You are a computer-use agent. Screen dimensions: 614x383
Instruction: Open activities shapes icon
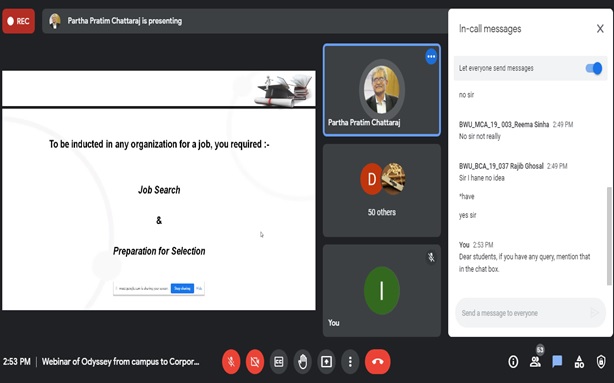[x=579, y=361]
